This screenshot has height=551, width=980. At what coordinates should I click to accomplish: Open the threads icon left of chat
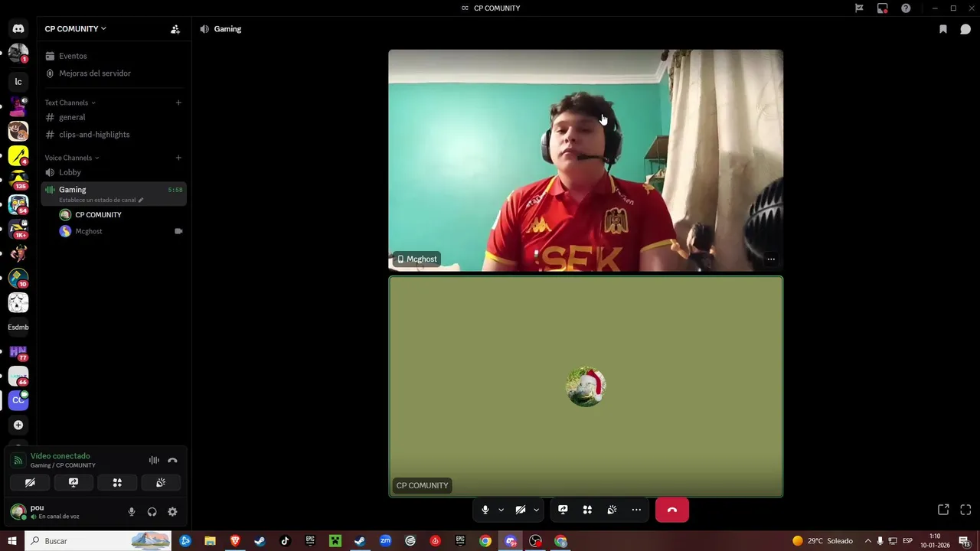click(943, 29)
